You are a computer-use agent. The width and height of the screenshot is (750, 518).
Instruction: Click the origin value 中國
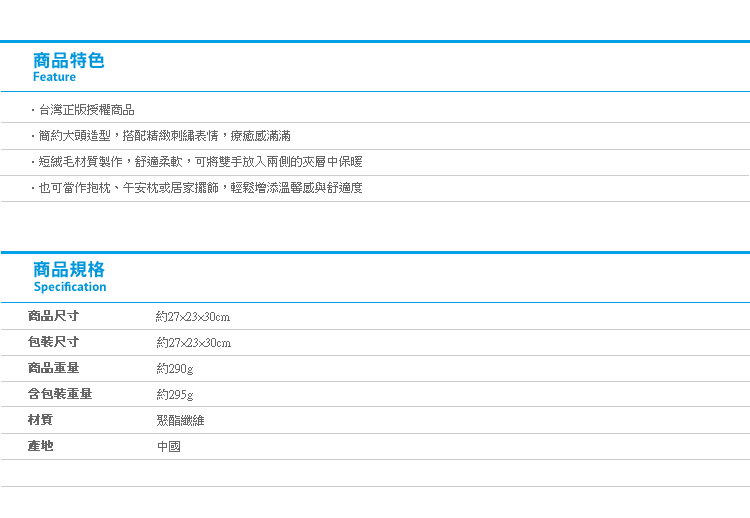click(x=169, y=446)
